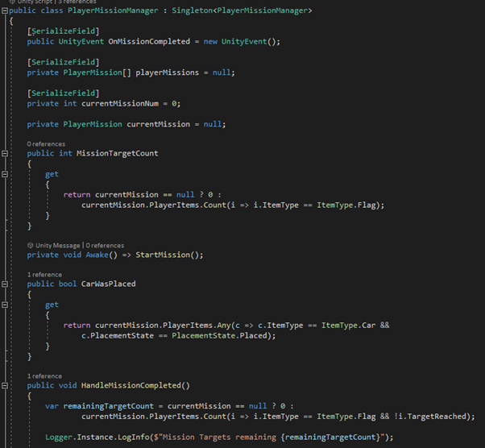The image size is (485, 448).
Task: Collapse the PlayerMissionManager class outline
Action: point(5,10)
